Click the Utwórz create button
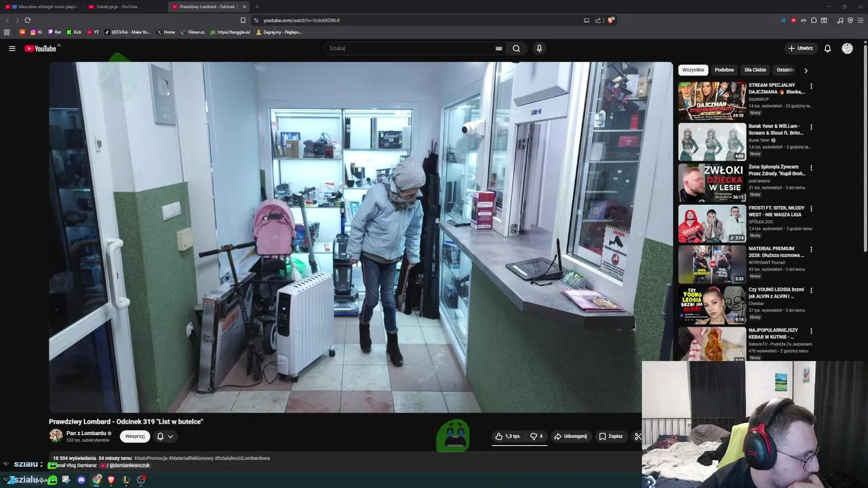This screenshot has height=488, width=868. point(800,48)
